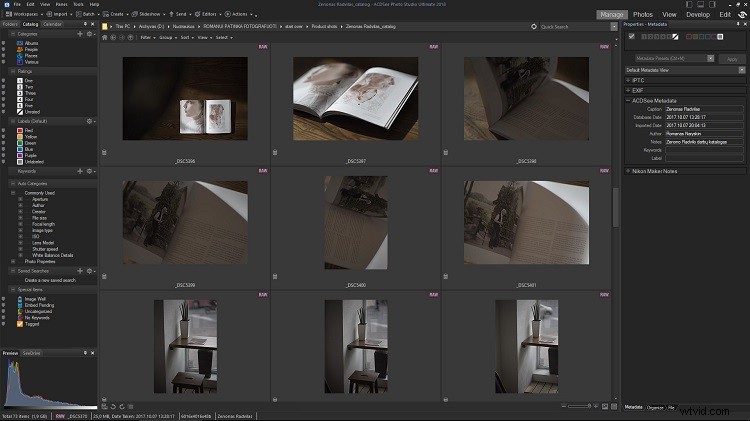The height and width of the screenshot is (421, 750).
Task: Open the Tools menu
Action: (78, 4)
